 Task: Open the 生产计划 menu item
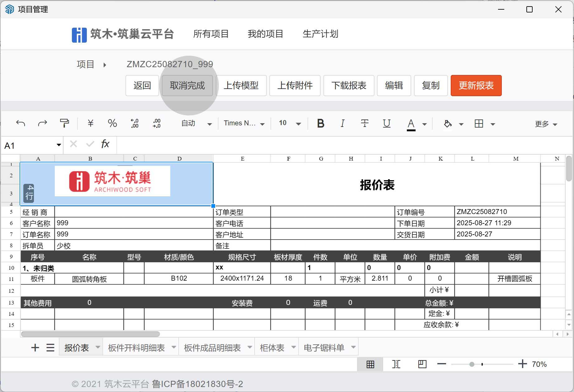click(320, 34)
